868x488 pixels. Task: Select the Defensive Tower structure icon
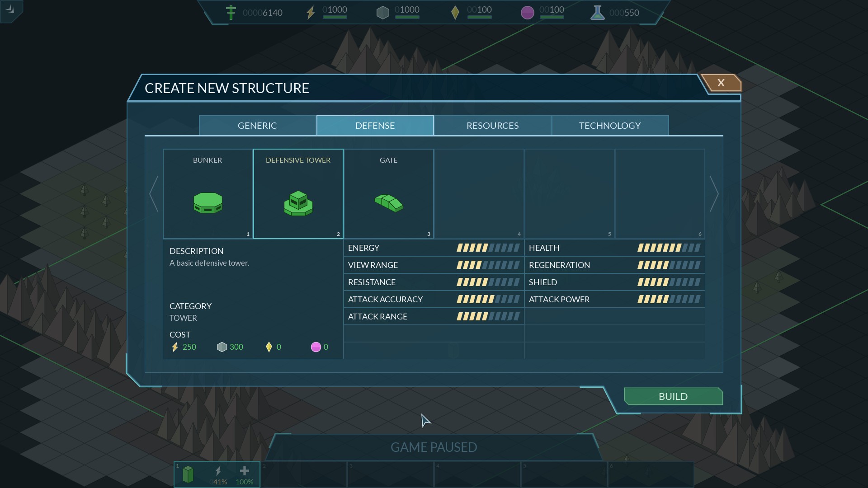click(298, 203)
